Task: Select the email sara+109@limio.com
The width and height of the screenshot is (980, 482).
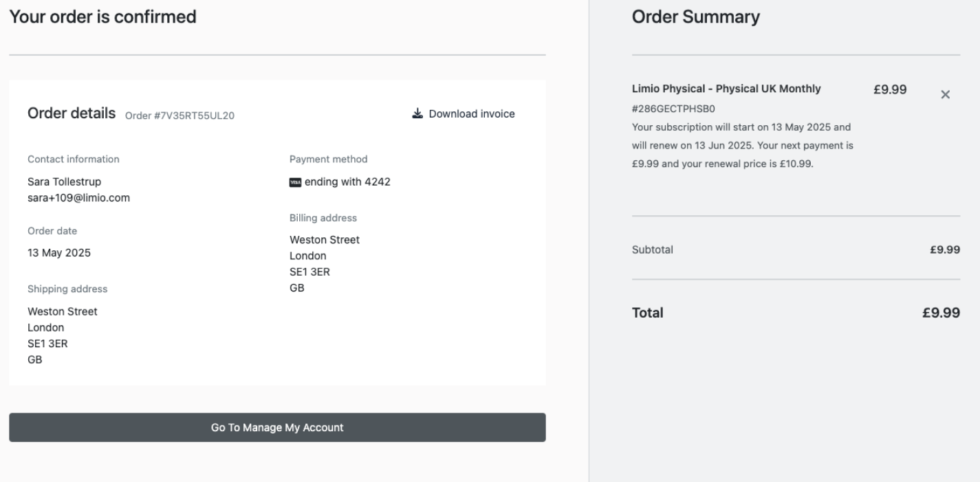Action: tap(78, 198)
